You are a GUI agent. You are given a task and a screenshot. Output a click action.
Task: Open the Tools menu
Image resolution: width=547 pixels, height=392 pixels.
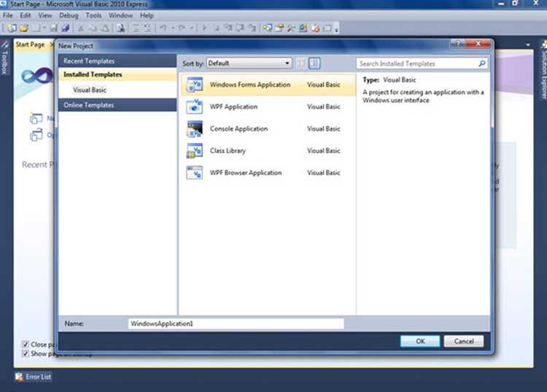tap(93, 15)
